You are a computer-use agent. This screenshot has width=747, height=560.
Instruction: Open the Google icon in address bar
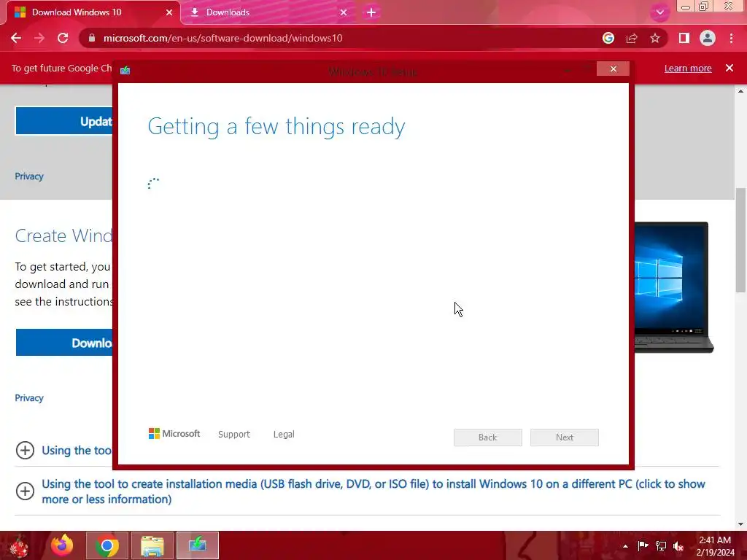point(608,38)
